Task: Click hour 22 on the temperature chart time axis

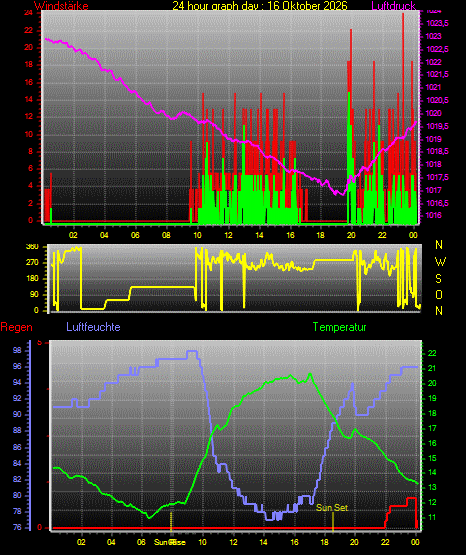Action: point(385,542)
